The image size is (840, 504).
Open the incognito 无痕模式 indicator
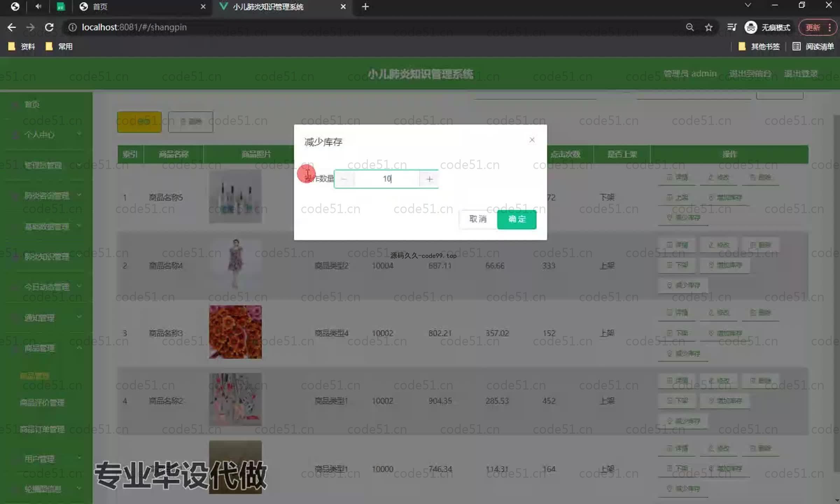[x=767, y=27]
